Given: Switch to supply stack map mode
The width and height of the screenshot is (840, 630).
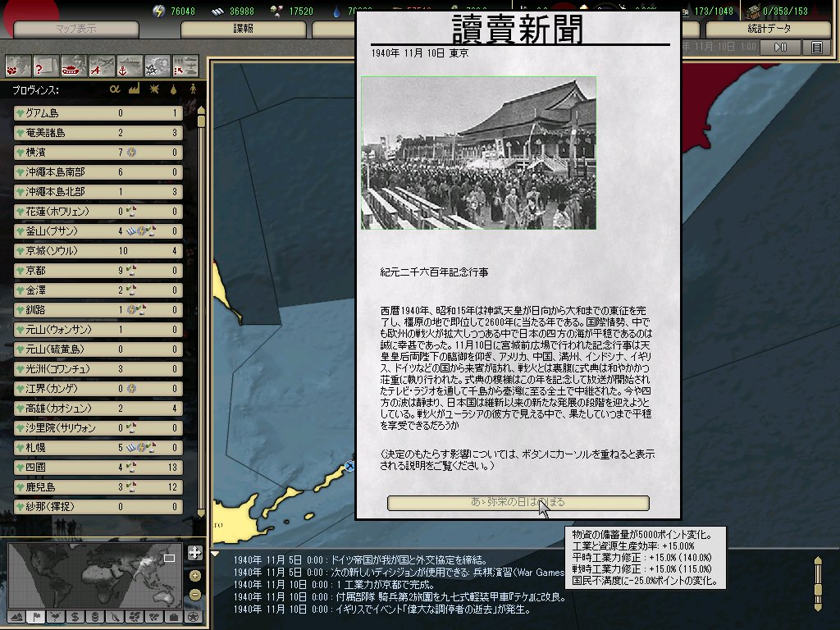Looking at the screenshot, I should 95,617.
